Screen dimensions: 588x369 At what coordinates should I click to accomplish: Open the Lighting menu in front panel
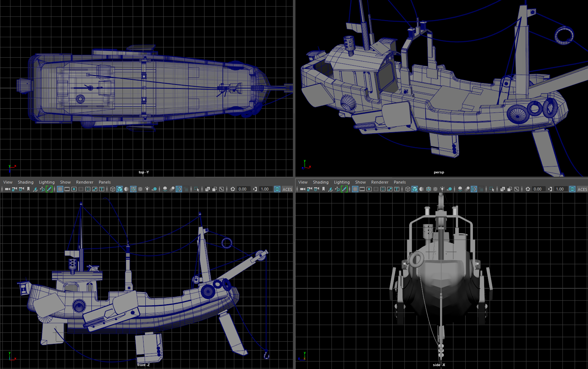click(x=47, y=182)
